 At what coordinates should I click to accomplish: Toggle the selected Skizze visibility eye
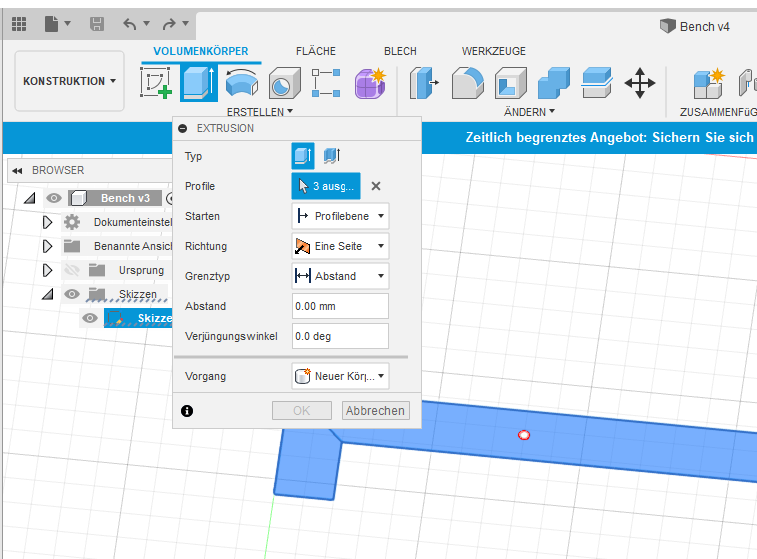[90, 318]
